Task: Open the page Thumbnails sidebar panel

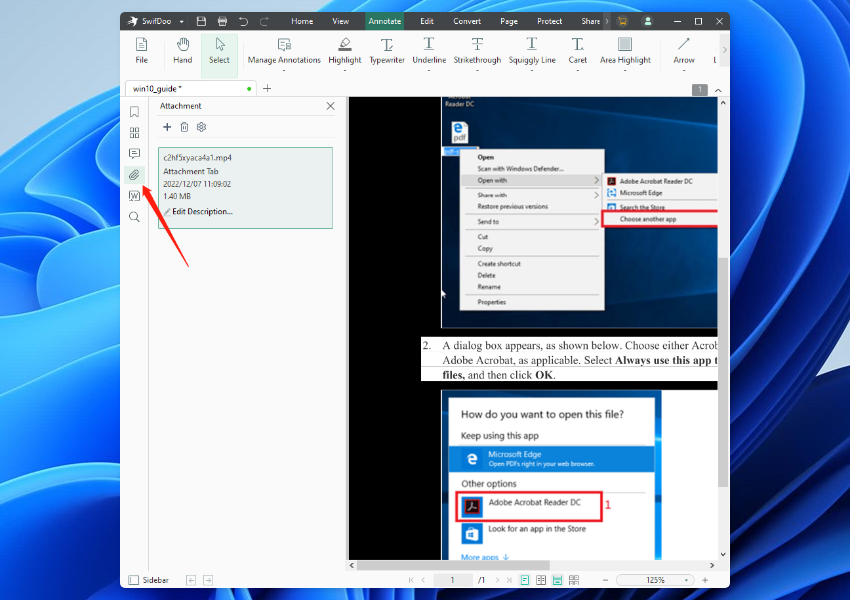Action: [x=134, y=133]
